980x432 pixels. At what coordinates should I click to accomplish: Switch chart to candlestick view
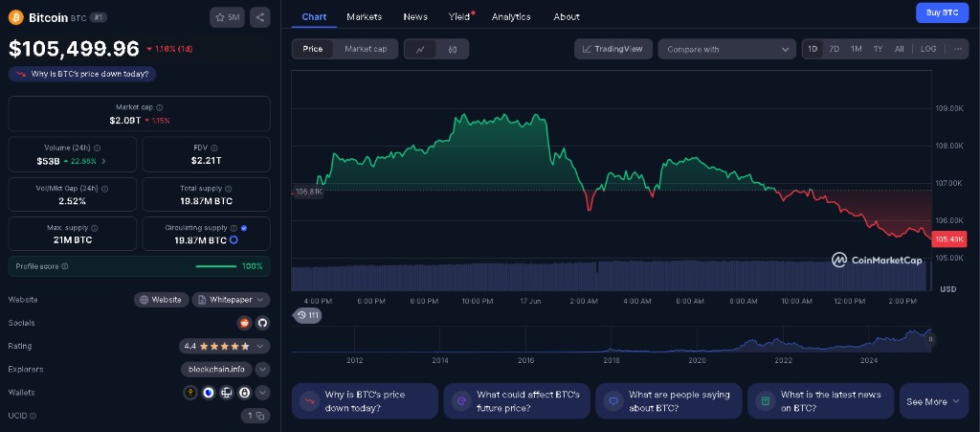[453, 49]
